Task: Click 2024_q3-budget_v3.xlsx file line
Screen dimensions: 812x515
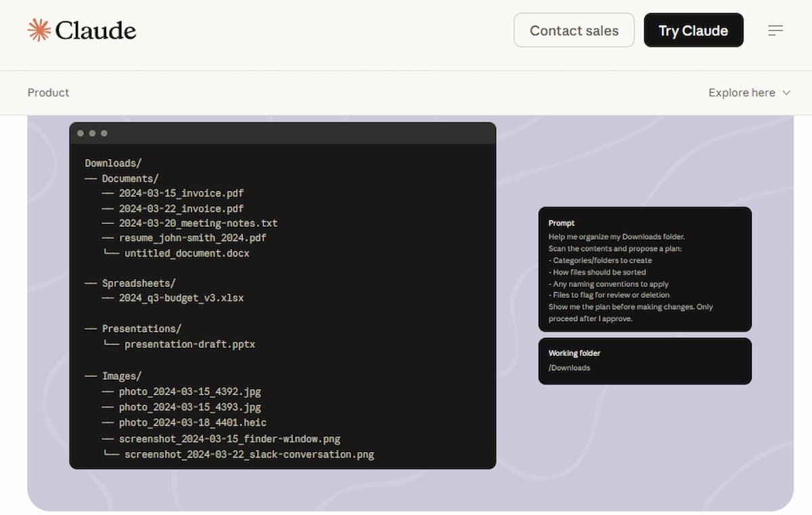Action: click(181, 298)
